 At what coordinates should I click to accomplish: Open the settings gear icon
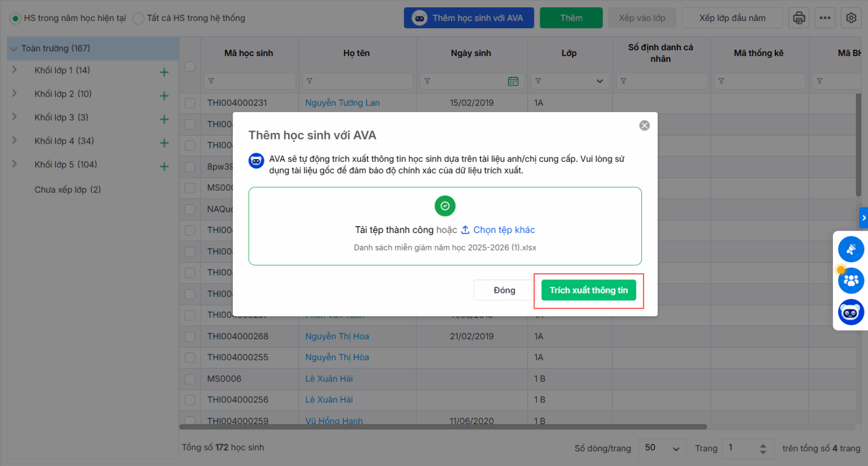click(851, 18)
